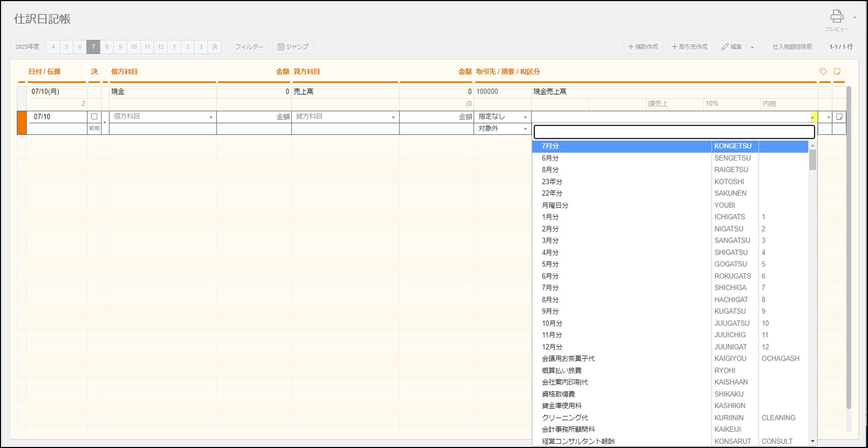The image size is (868, 448).
Task: Open the ジャンプ calendar jump button
Action: pos(293,47)
